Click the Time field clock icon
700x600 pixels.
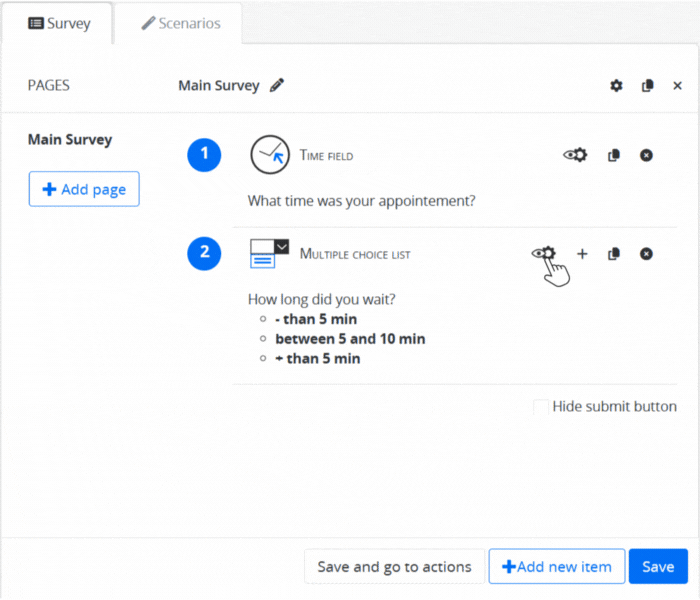point(269,155)
